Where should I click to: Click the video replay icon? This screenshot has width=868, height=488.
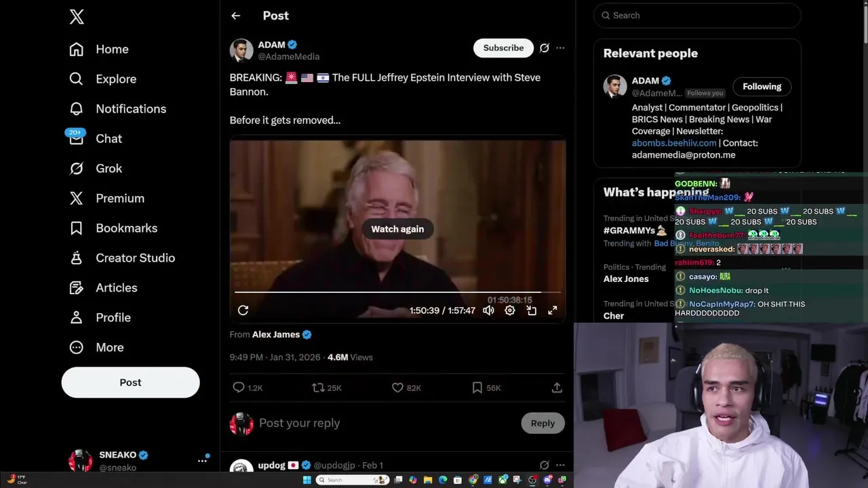click(x=243, y=310)
